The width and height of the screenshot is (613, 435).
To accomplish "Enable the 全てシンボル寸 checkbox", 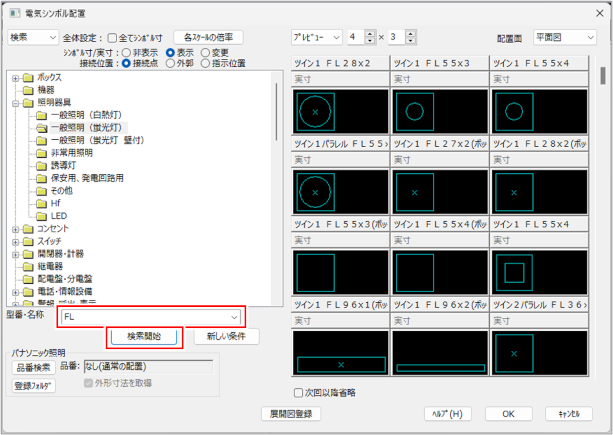I will [x=112, y=37].
